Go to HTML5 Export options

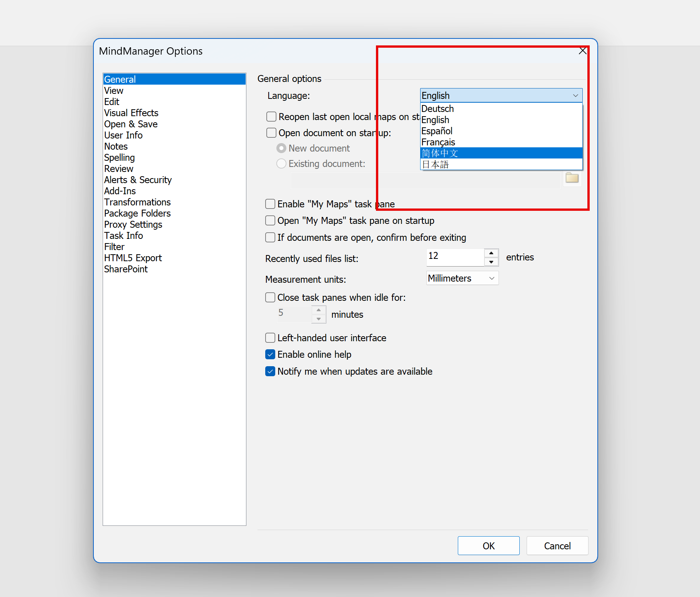(x=133, y=258)
